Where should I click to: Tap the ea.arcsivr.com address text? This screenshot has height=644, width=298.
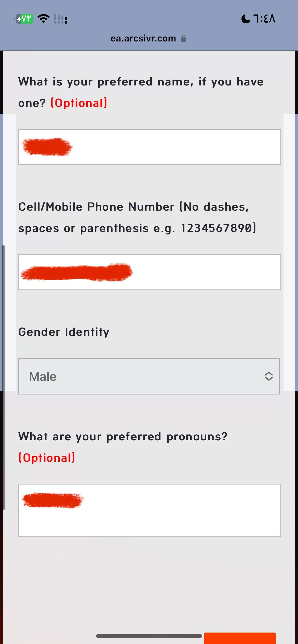[x=143, y=38]
